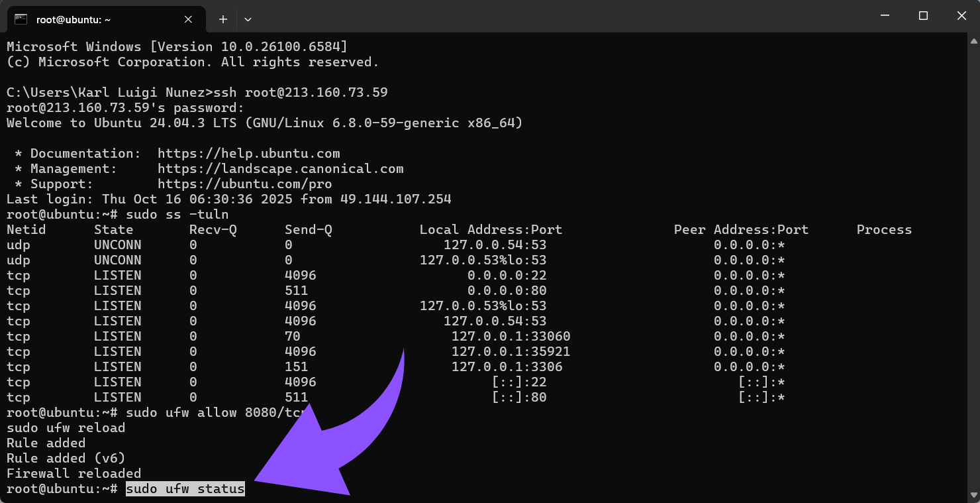Click the Process column header text
Image resolution: width=980 pixels, height=503 pixels.
[x=884, y=229]
